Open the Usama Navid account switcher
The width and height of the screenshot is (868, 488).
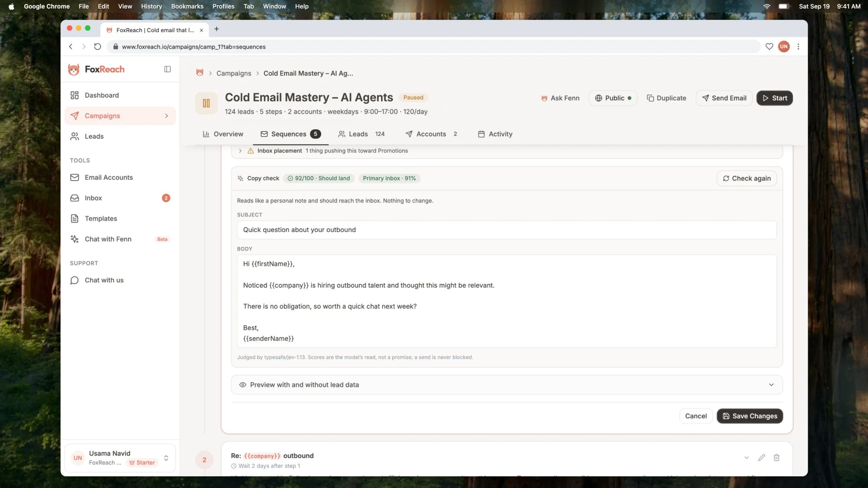tap(120, 458)
